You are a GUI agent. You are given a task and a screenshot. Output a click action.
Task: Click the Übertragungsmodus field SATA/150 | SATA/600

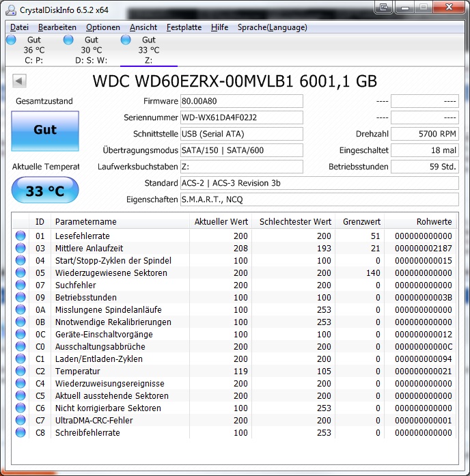pyautogui.click(x=242, y=150)
